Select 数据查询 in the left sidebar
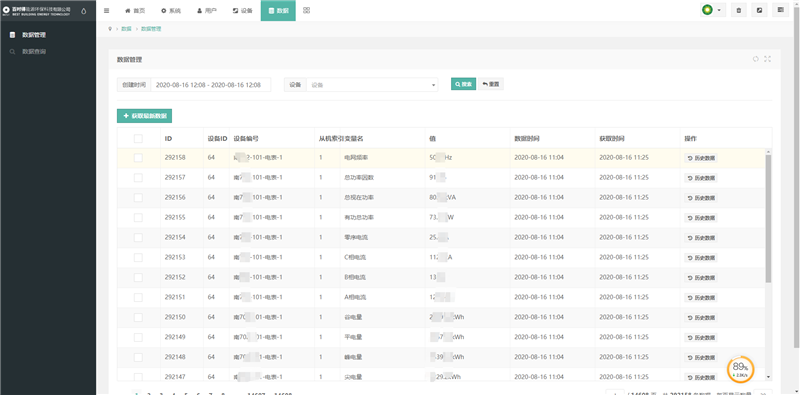This screenshot has width=800, height=395. (x=34, y=52)
